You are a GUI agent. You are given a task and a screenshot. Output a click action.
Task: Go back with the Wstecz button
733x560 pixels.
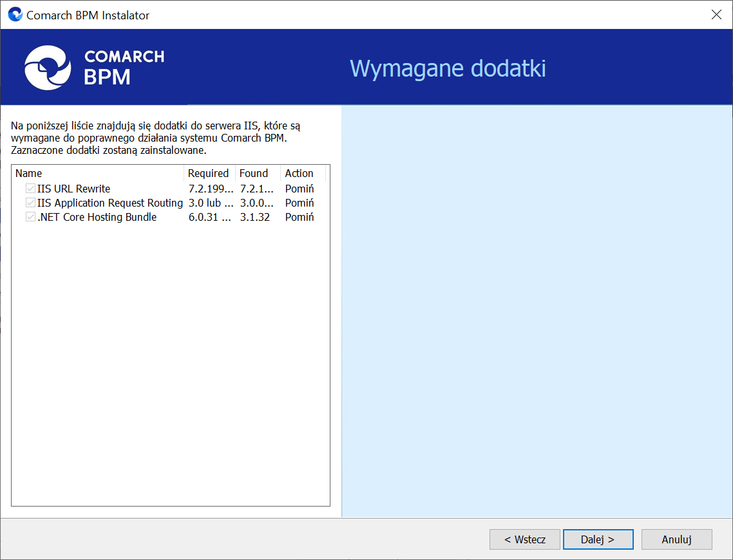[x=524, y=539]
